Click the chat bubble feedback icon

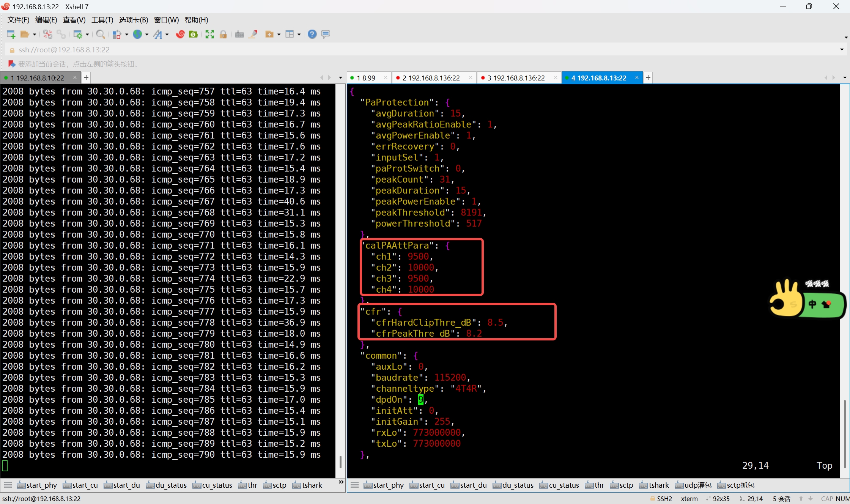[x=326, y=35]
